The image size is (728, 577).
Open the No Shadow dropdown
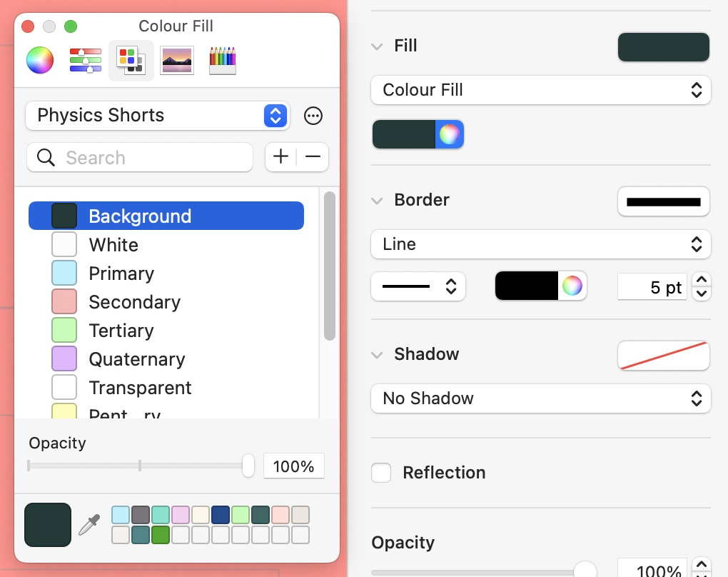click(x=540, y=398)
